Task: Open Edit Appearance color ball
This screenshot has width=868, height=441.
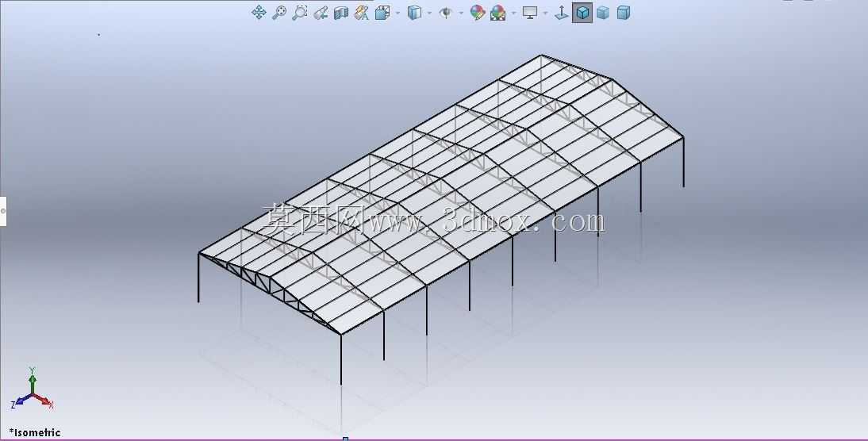Action: 477,12
